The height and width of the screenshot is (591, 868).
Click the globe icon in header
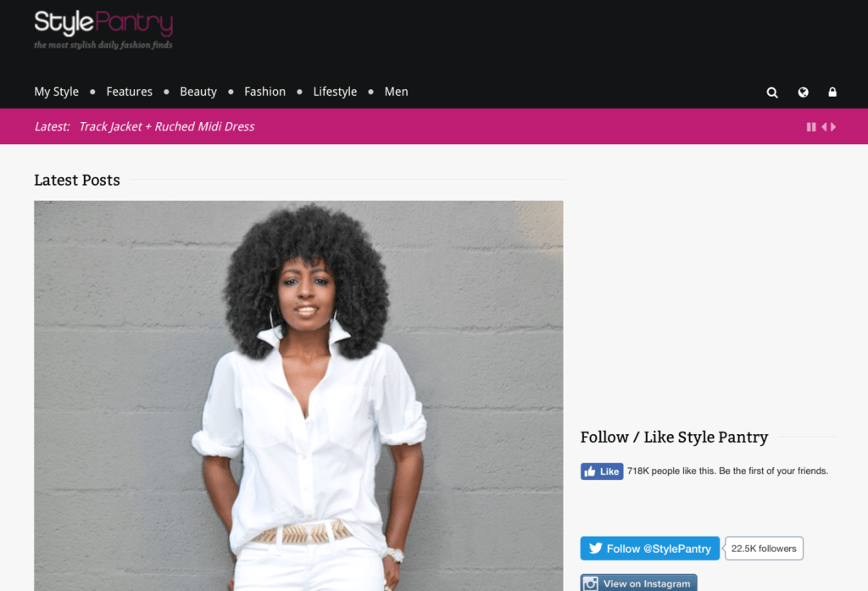[803, 92]
